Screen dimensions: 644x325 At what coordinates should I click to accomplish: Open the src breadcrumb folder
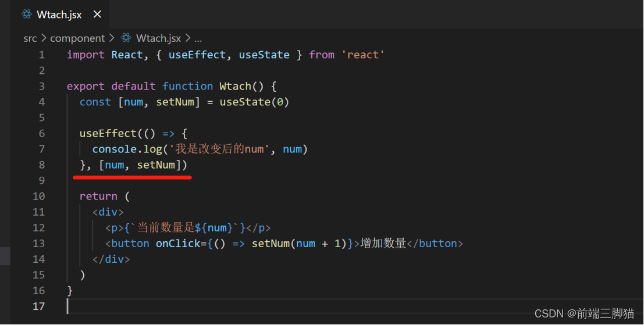pos(30,38)
